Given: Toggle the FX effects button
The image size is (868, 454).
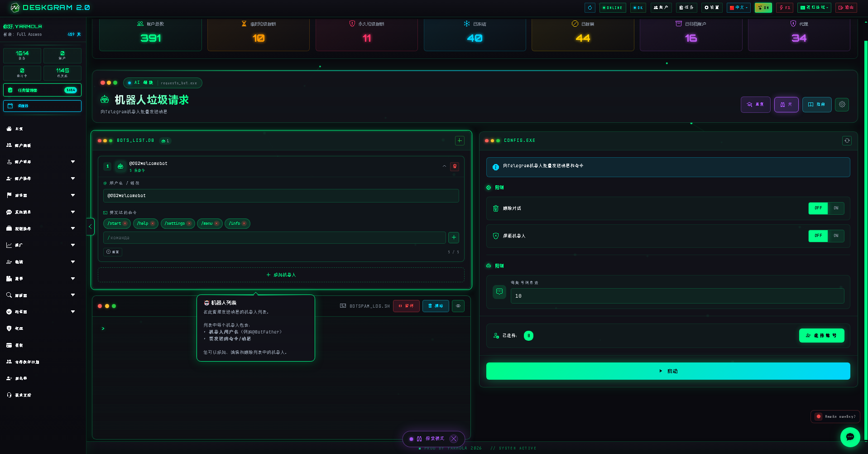Looking at the screenshot, I should point(785,8).
